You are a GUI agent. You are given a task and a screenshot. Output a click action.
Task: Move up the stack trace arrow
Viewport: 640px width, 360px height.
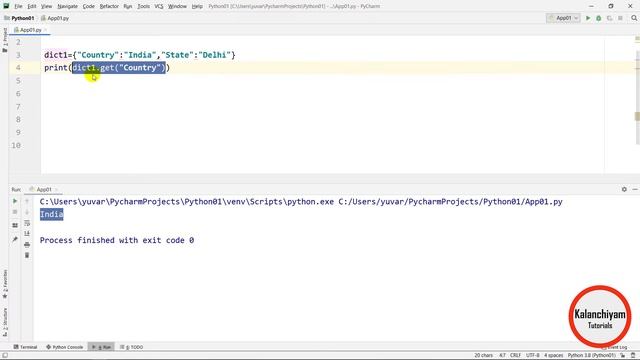coord(27,201)
